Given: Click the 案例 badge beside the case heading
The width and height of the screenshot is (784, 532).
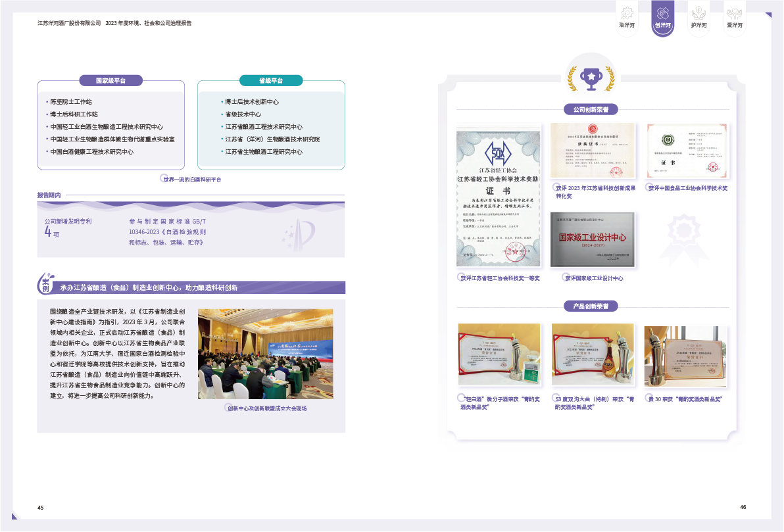Looking at the screenshot, I should click(x=45, y=285).
